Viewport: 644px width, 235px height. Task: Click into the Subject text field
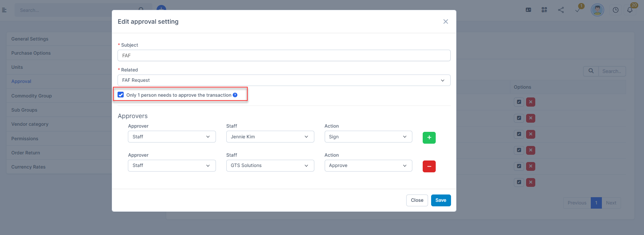click(284, 55)
